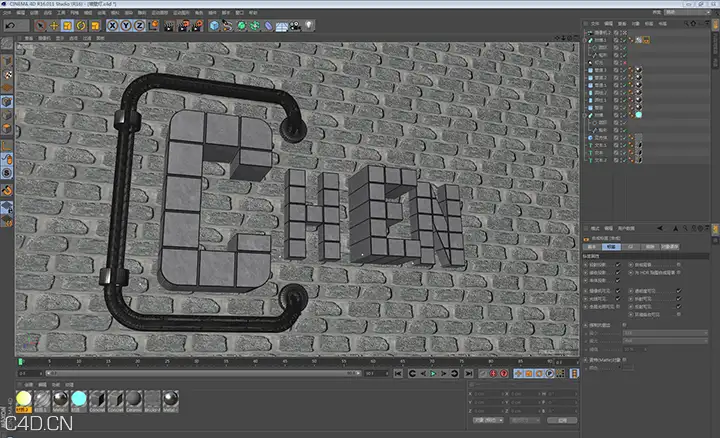Select the Live Selection tool

[x=40, y=26]
